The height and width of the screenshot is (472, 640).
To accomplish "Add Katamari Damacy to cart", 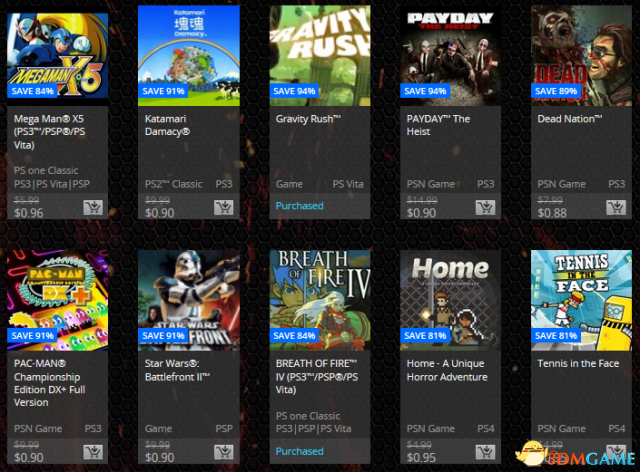I will (224, 207).
